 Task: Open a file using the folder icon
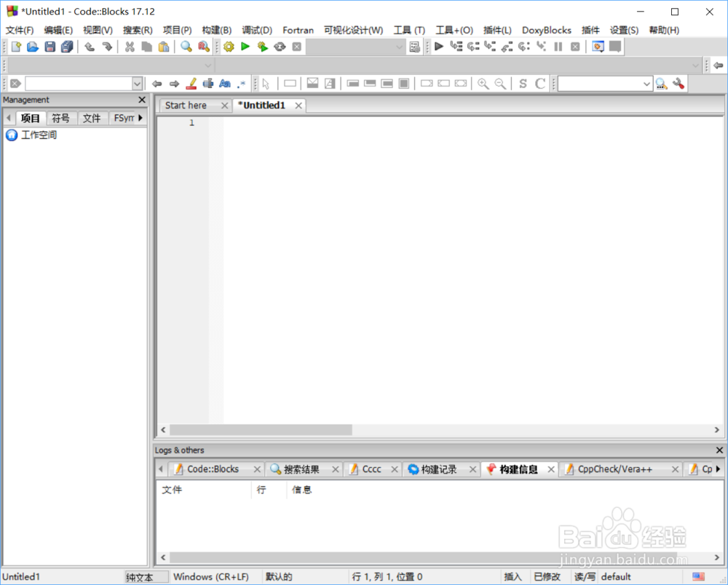pos(33,47)
